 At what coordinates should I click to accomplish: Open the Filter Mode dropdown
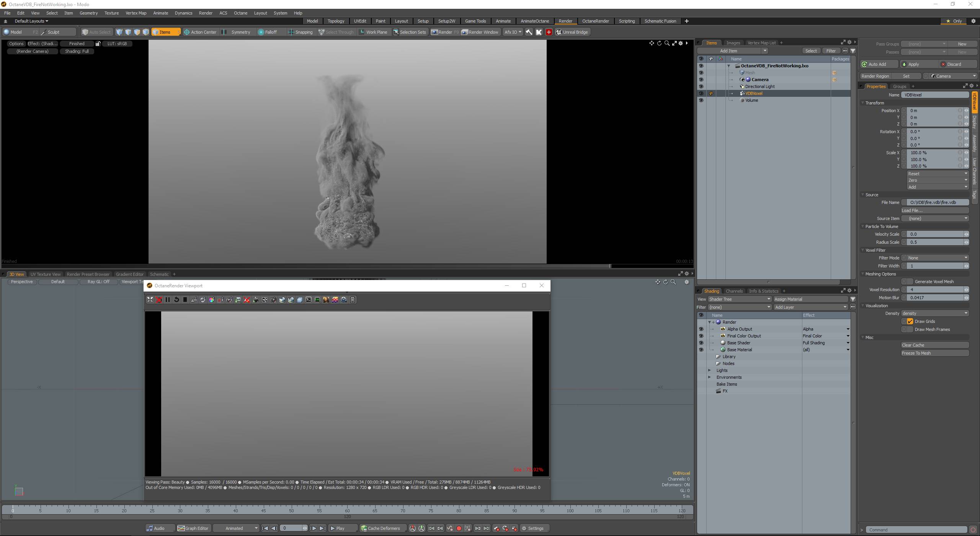click(935, 258)
